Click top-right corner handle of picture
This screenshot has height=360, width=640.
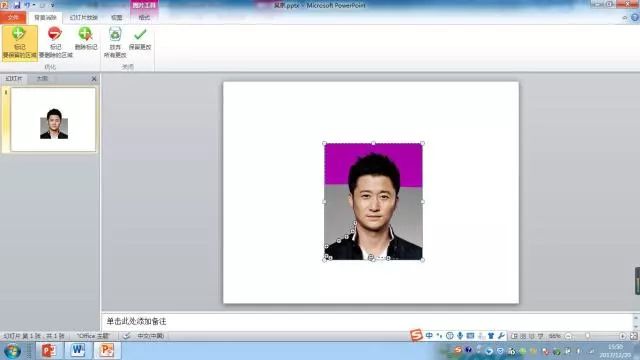coord(422,143)
